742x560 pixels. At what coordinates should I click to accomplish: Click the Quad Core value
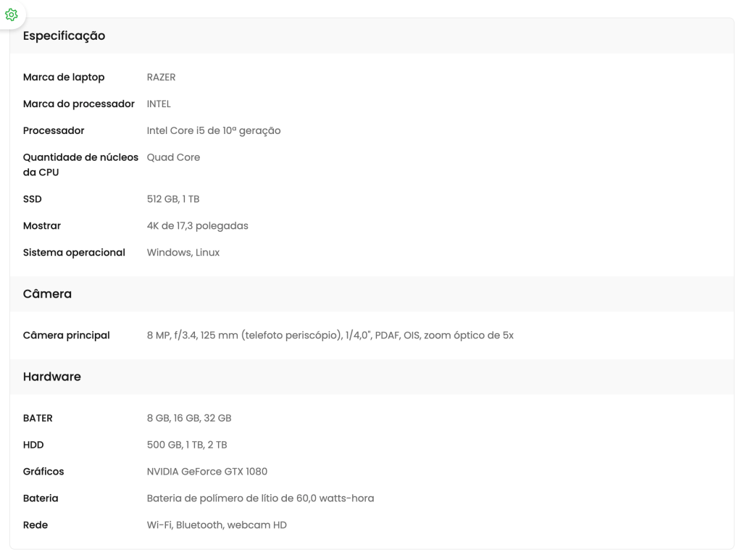(x=173, y=157)
